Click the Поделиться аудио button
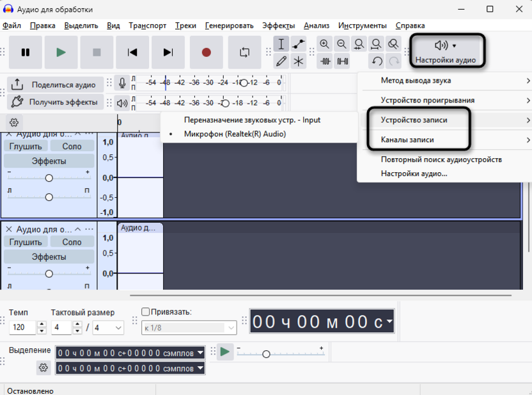532x395 pixels. pyautogui.click(x=56, y=85)
